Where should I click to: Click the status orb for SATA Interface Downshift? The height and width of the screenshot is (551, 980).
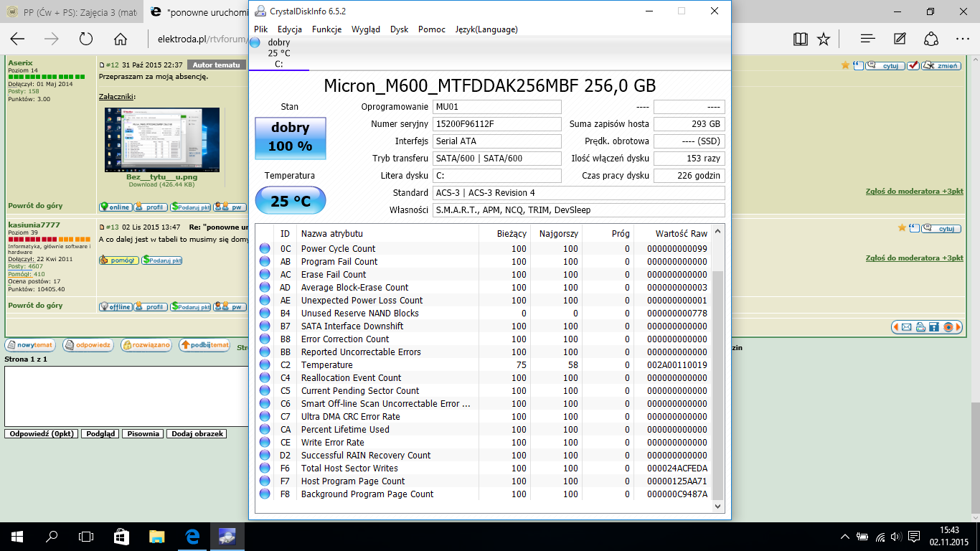(x=265, y=326)
